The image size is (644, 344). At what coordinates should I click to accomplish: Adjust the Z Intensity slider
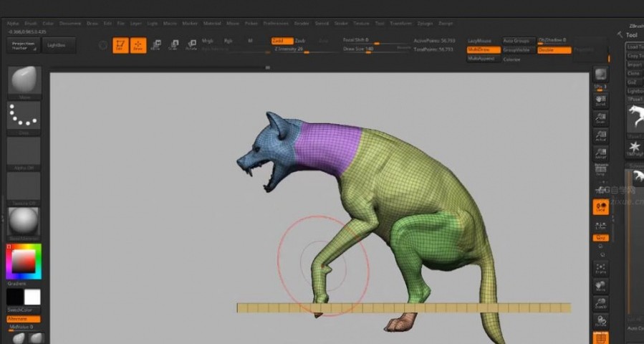tap(306, 49)
